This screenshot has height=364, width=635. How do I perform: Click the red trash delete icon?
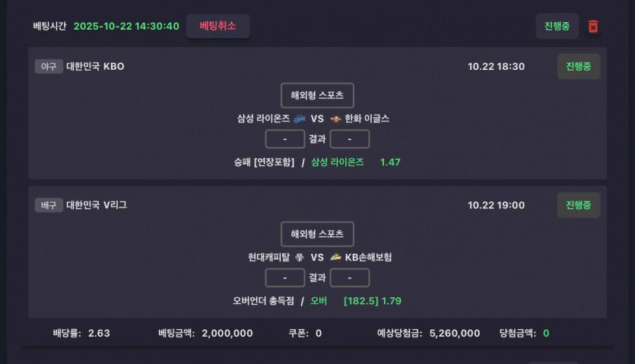pyautogui.click(x=593, y=27)
